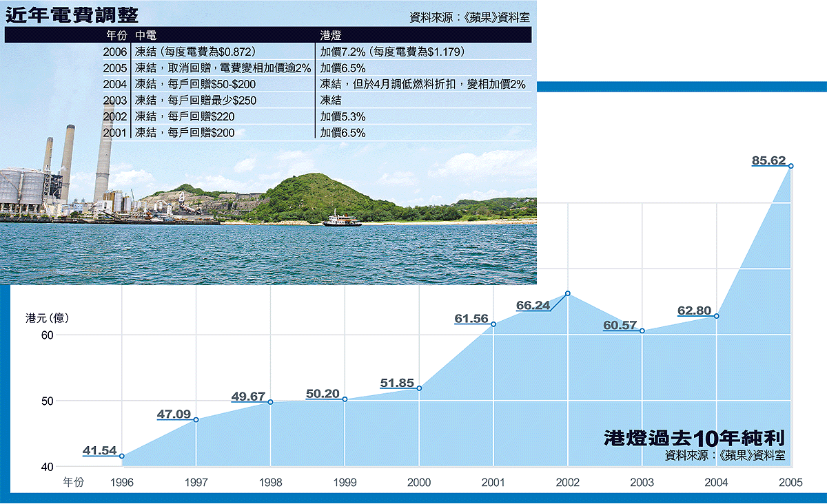The height and width of the screenshot is (504, 827).
Task: Click the 1996 data point marker on chart
Action: pyautogui.click(x=122, y=456)
